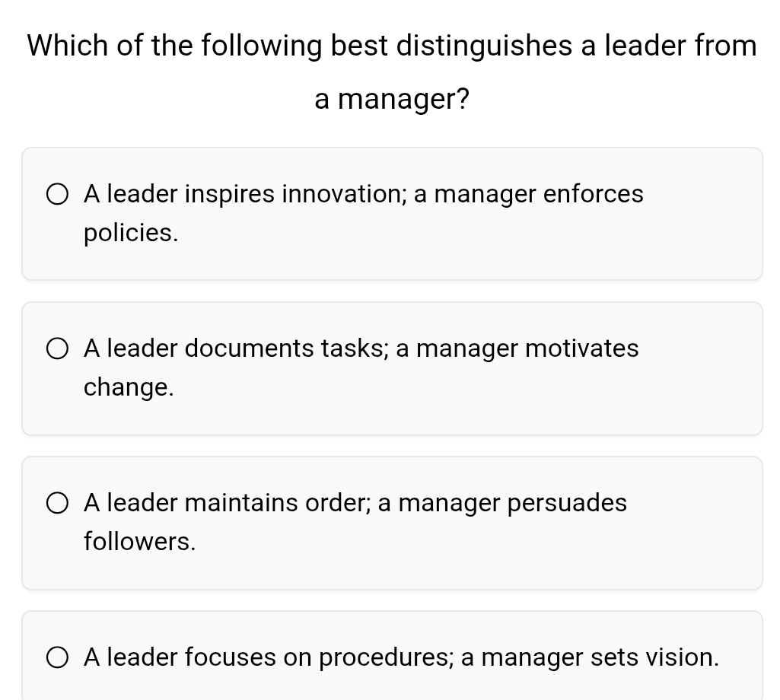The image size is (780, 700).
Task: Click 'a manager?' in the question title
Action: (392, 99)
